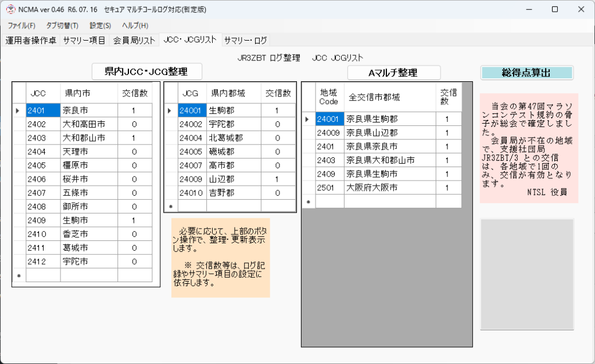The height and width of the screenshot is (364, 595).
Task: Select row header arrow for JCG 24001
Action: 171,110
